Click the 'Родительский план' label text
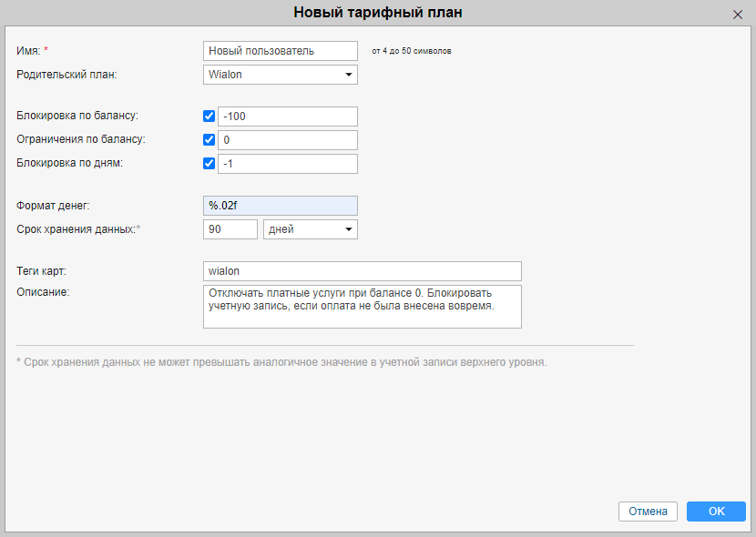Viewport: 756px width, 537px height. coord(67,75)
